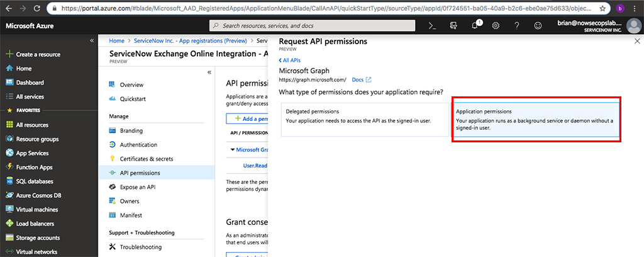This screenshot has height=257, width=644.
Task: Open portal settings gear
Action: 496,25
